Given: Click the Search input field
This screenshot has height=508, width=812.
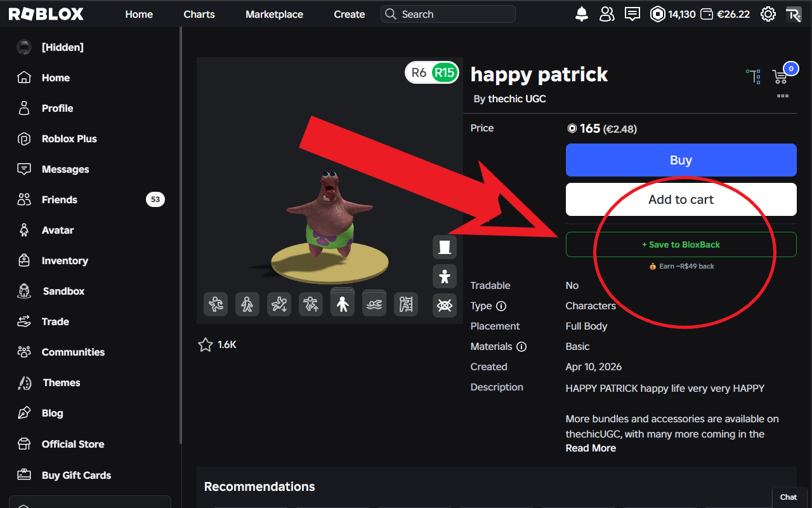Looking at the screenshot, I should pos(448,14).
